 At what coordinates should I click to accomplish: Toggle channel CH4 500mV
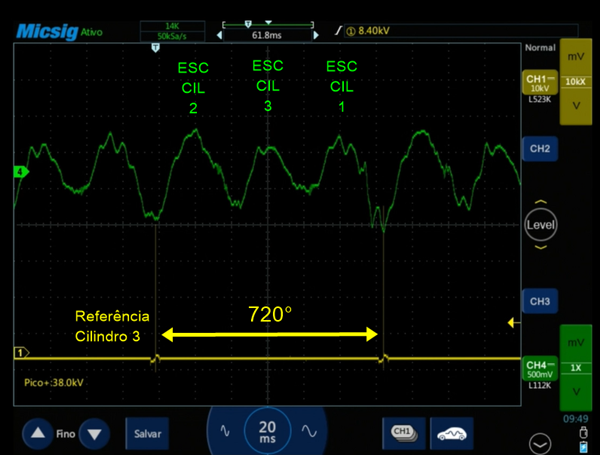tap(540, 367)
